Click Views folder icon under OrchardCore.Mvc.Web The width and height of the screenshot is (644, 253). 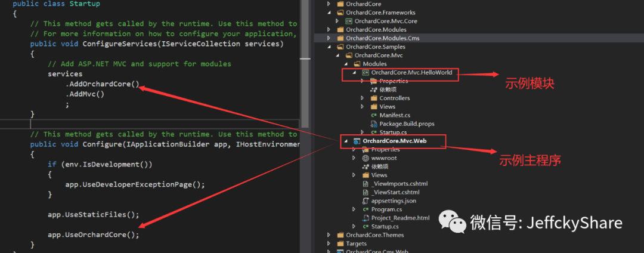pyautogui.click(x=365, y=175)
